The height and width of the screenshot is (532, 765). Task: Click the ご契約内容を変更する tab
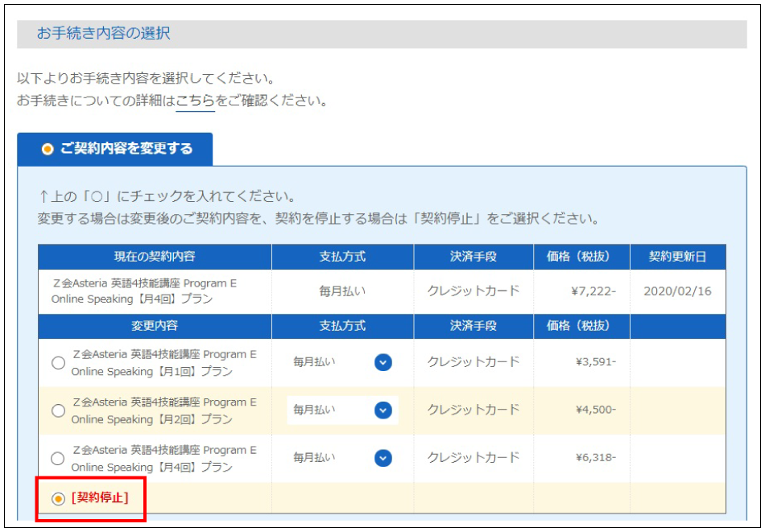(x=115, y=149)
